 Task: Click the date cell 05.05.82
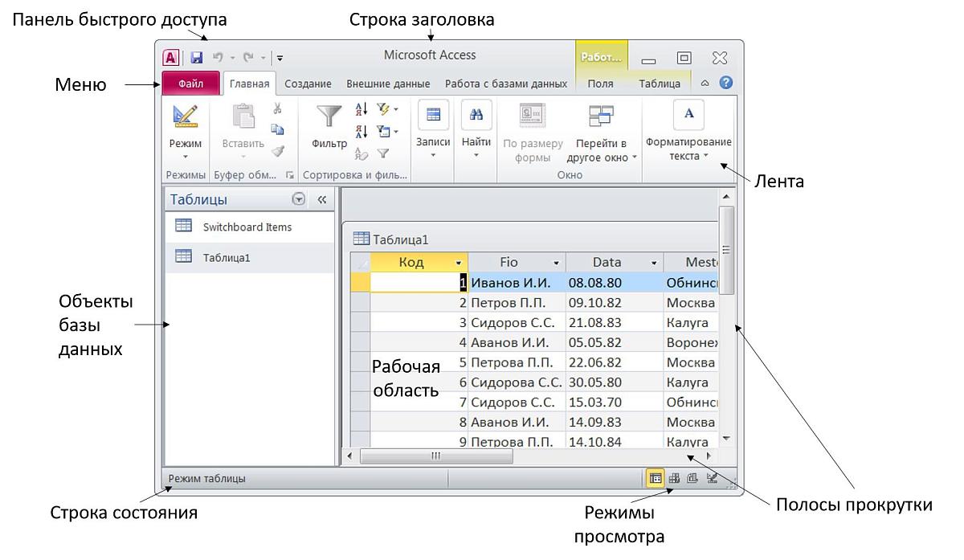615,342
